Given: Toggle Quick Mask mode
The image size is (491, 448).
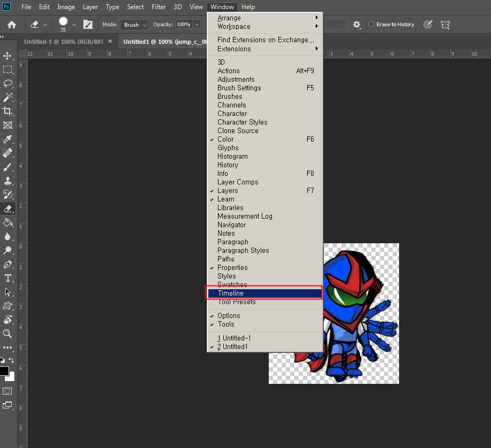Looking at the screenshot, I should (x=7, y=391).
